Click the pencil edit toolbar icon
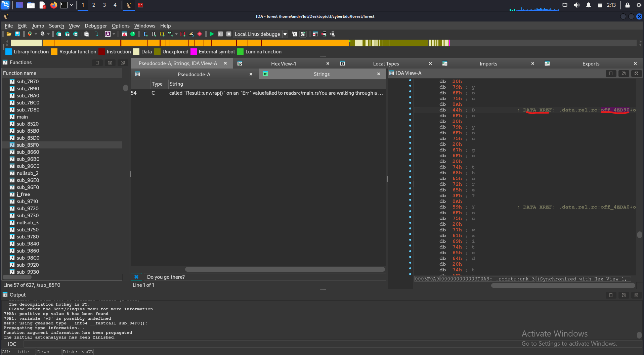The width and height of the screenshot is (644, 355). pyautogui.click(x=191, y=34)
